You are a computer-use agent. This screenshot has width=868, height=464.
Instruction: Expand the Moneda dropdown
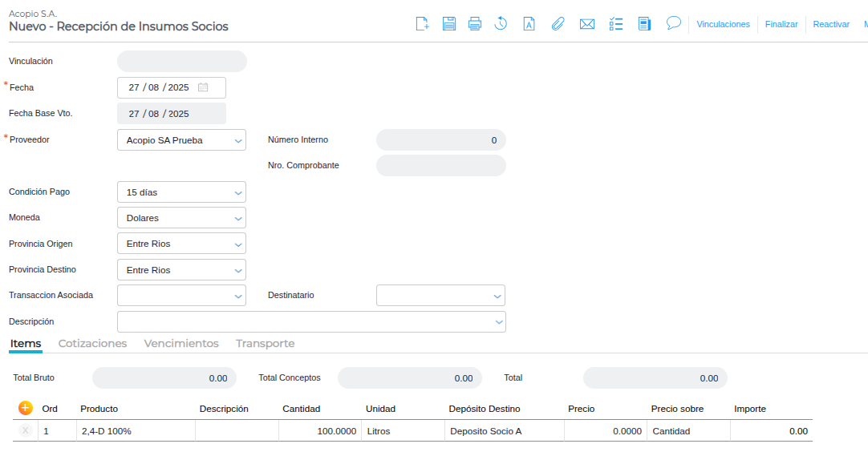(238, 218)
